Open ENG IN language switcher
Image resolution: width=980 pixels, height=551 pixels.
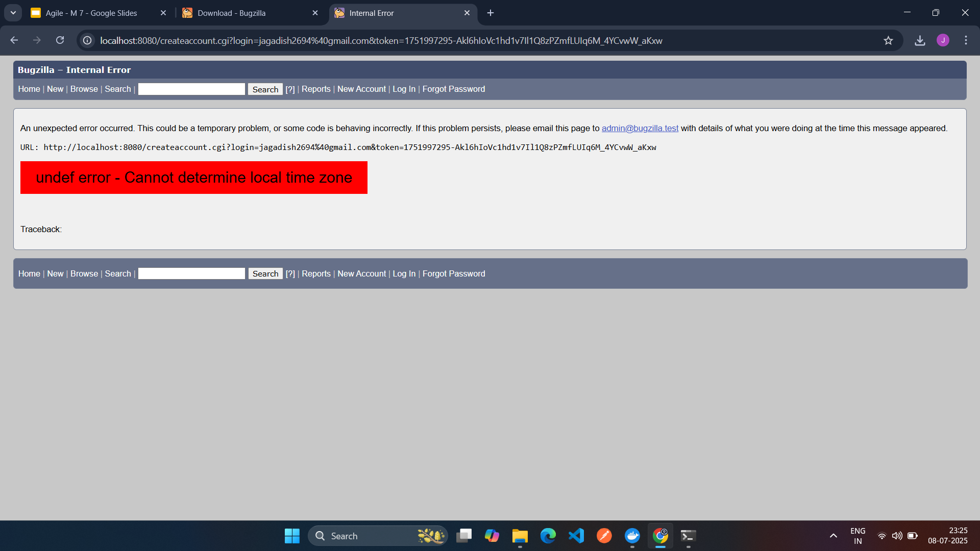(x=858, y=536)
